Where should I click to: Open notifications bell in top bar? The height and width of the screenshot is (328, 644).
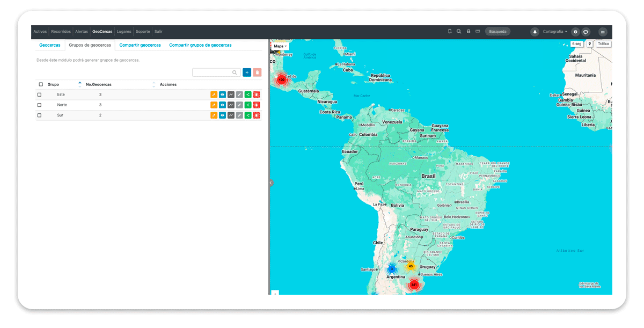pyautogui.click(x=535, y=32)
